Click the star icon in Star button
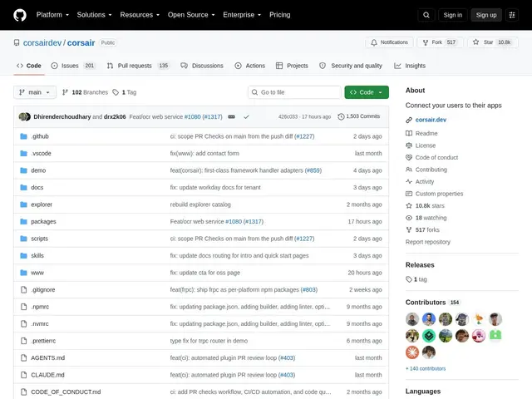 pyautogui.click(x=476, y=42)
